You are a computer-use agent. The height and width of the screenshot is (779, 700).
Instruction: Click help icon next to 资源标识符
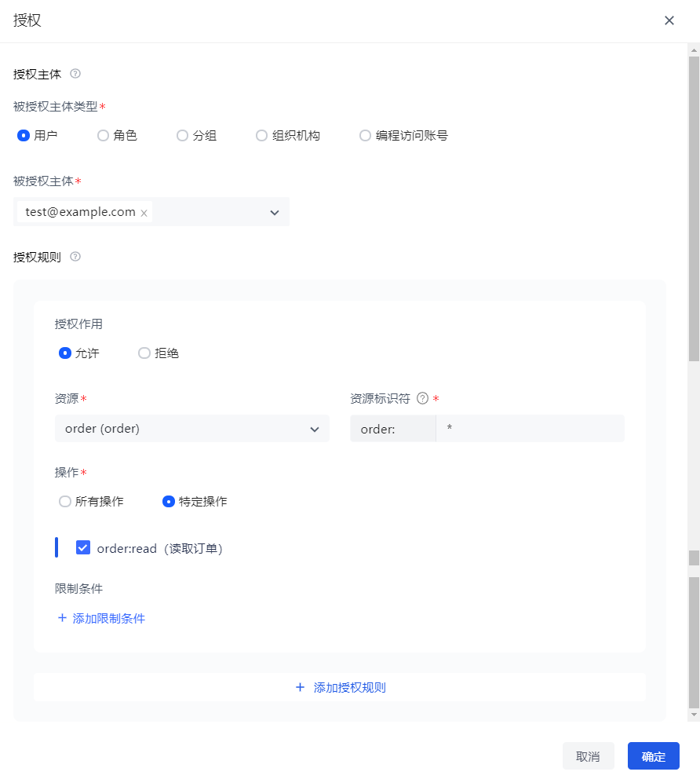(x=422, y=398)
